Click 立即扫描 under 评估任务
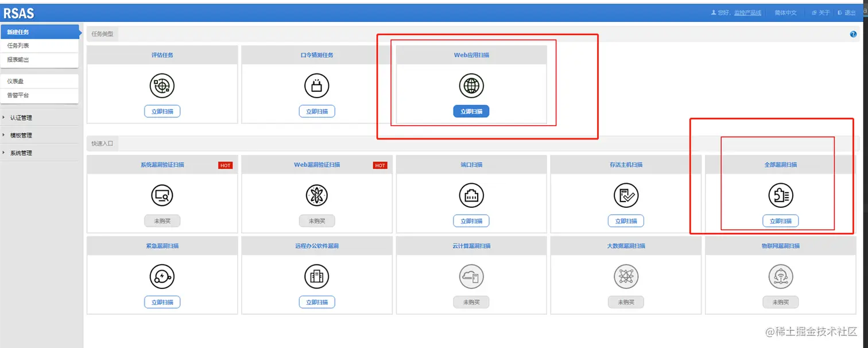 [162, 111]
